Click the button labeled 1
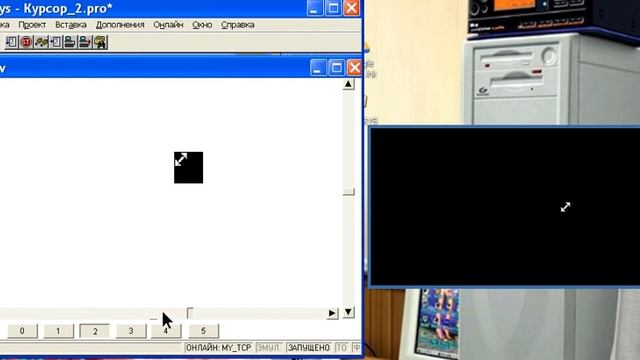This screenshot has height=360, width=640. point(58,331)
